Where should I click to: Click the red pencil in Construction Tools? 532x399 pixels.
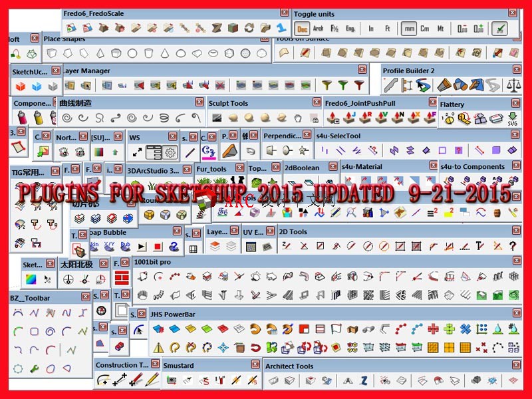(x=136, y=379)
